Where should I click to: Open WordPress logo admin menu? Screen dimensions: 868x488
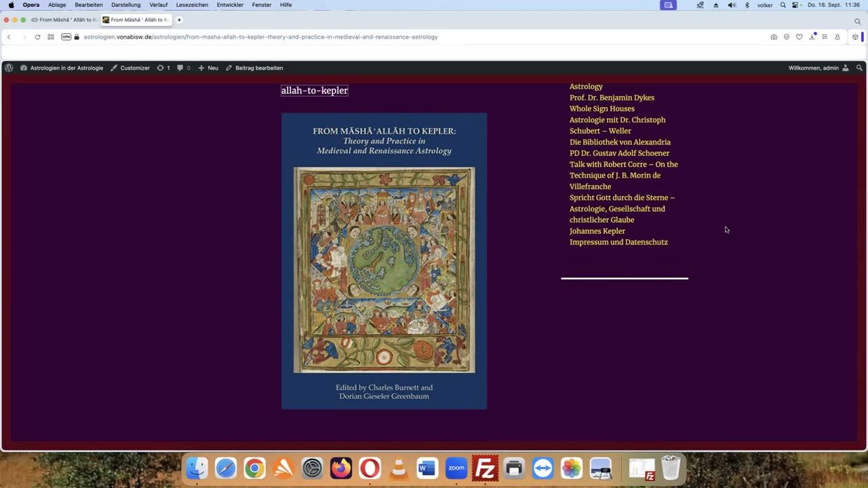[x=9, y=68]
